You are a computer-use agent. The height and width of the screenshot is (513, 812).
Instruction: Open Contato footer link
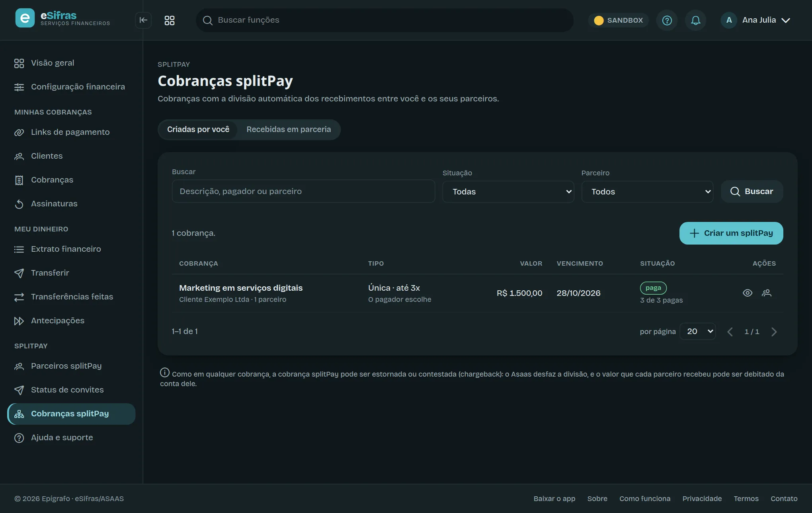tap(784, 499)
